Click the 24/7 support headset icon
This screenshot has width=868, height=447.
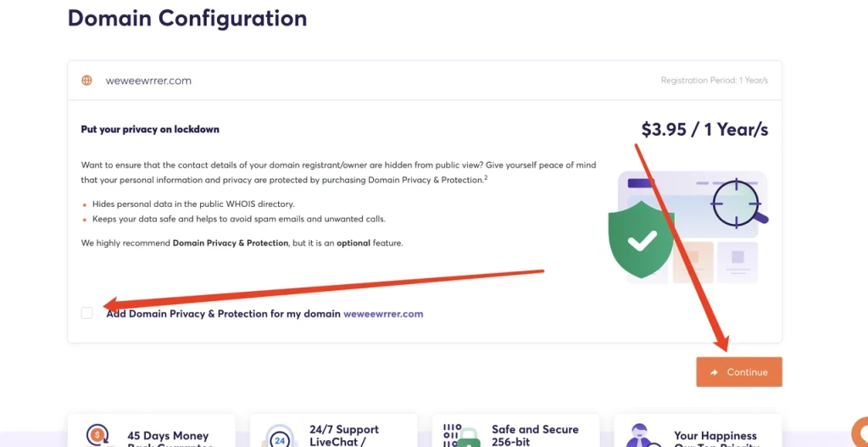[280, 437]
